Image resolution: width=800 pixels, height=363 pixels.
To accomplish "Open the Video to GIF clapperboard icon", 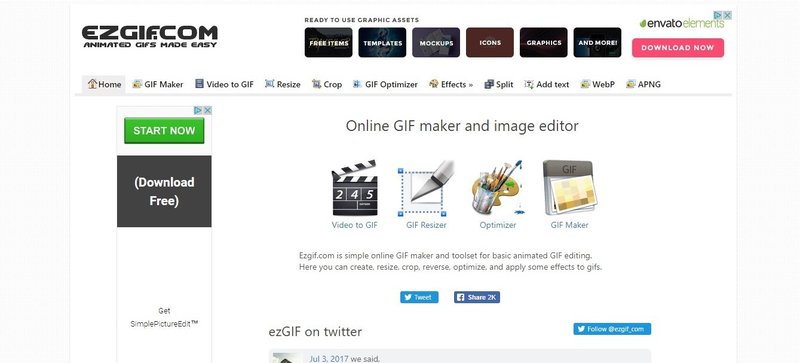I will point(355,188).
